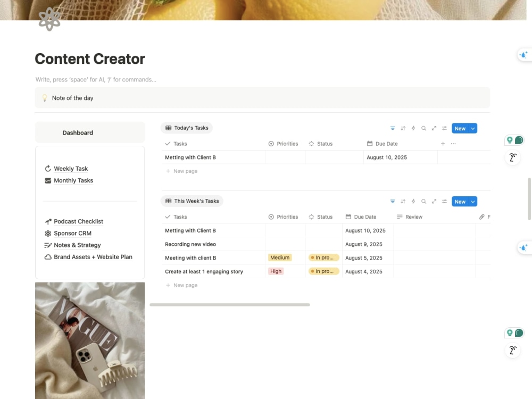Viewport: 532px width, 399px height.
Task: Open Metting with Client B in Today's Tasks
Action: coord(190,157)
